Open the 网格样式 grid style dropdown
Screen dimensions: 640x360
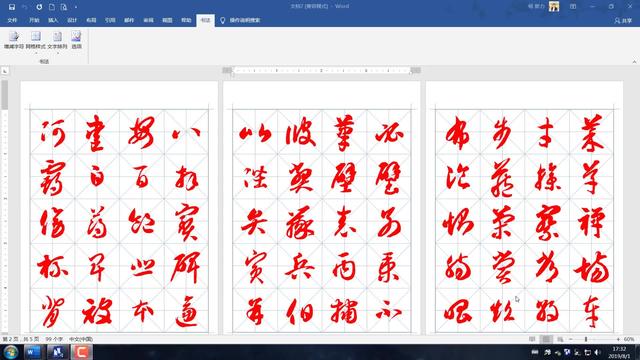[x=36, y=42]
